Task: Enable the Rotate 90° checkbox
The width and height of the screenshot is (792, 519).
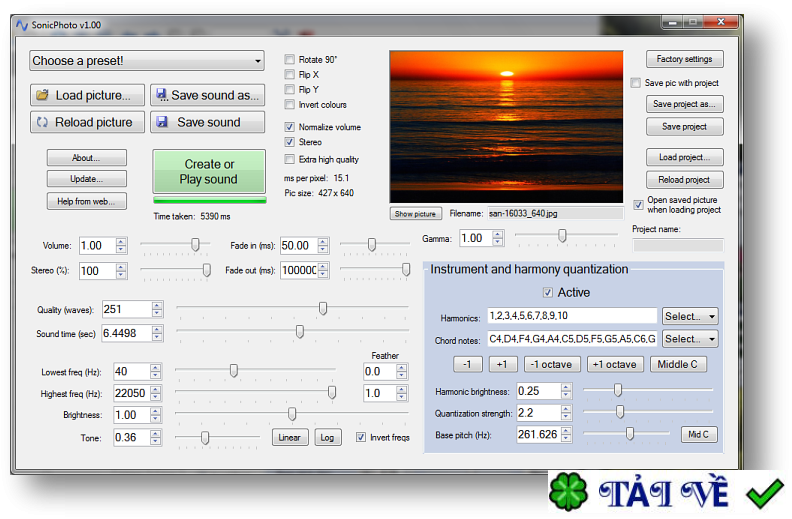Action: point(290,60)
